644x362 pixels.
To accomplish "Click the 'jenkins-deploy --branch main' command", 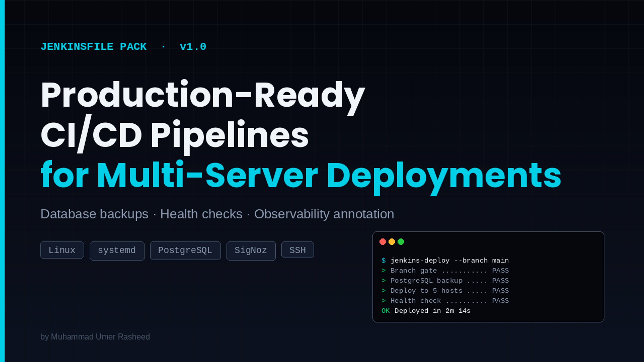I will click(x=450, y=260).
